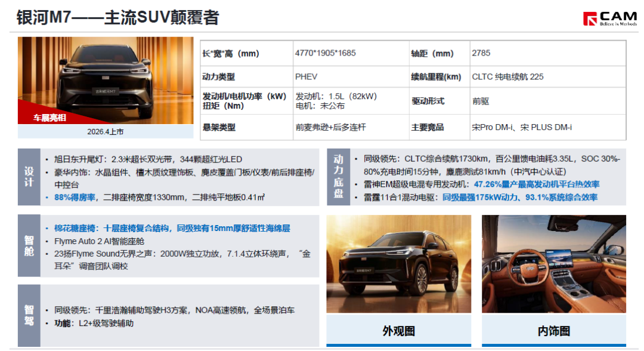
Task: Click the 驱动形式 label cell
Action: tap(439, 101)
